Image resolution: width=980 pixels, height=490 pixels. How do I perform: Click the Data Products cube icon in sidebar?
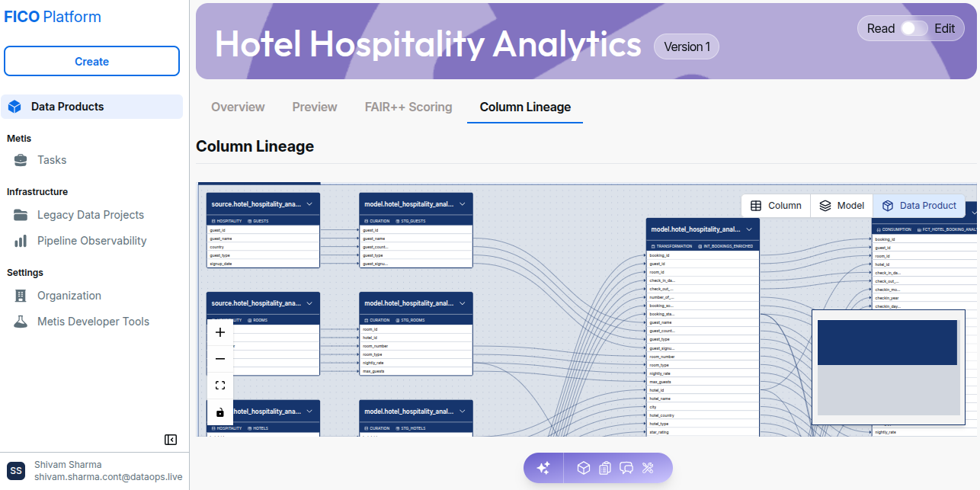click(x=14, y=107)
